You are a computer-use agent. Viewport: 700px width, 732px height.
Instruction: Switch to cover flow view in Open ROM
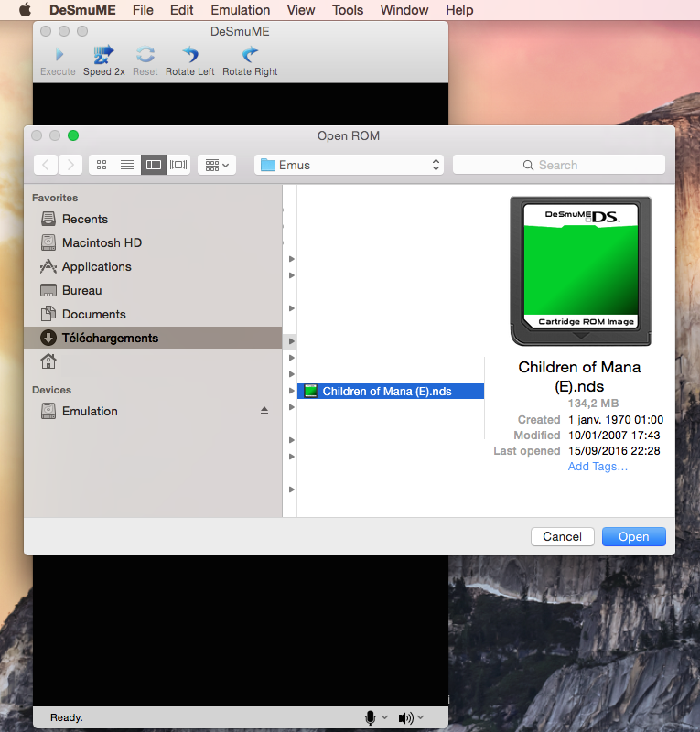[178, 165]
